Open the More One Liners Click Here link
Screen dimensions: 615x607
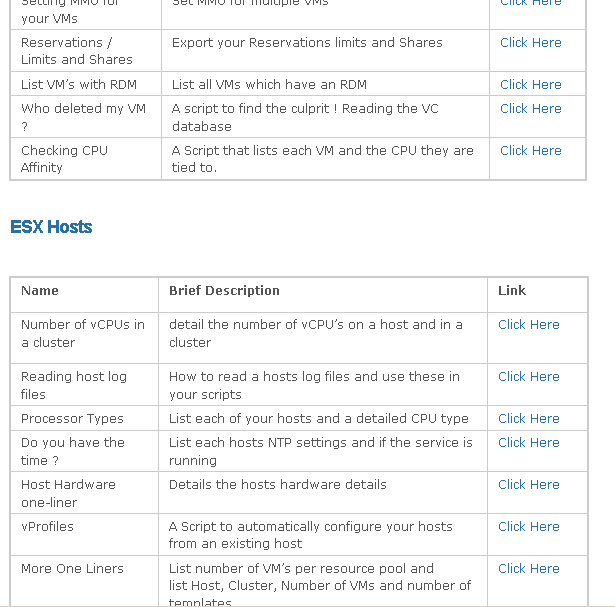point(528,569)
